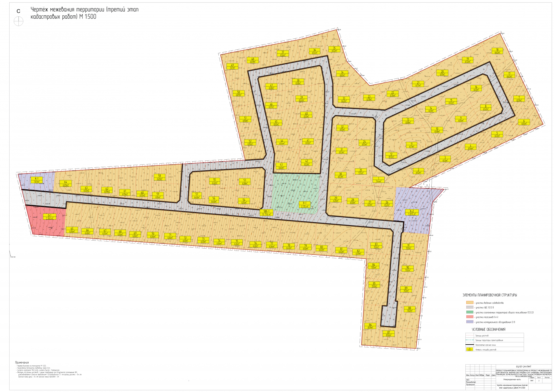Click the К-2 communal plot label
The height and width of the screenshot is (392, 554).
pyautogui.click(x=411, y=212)
